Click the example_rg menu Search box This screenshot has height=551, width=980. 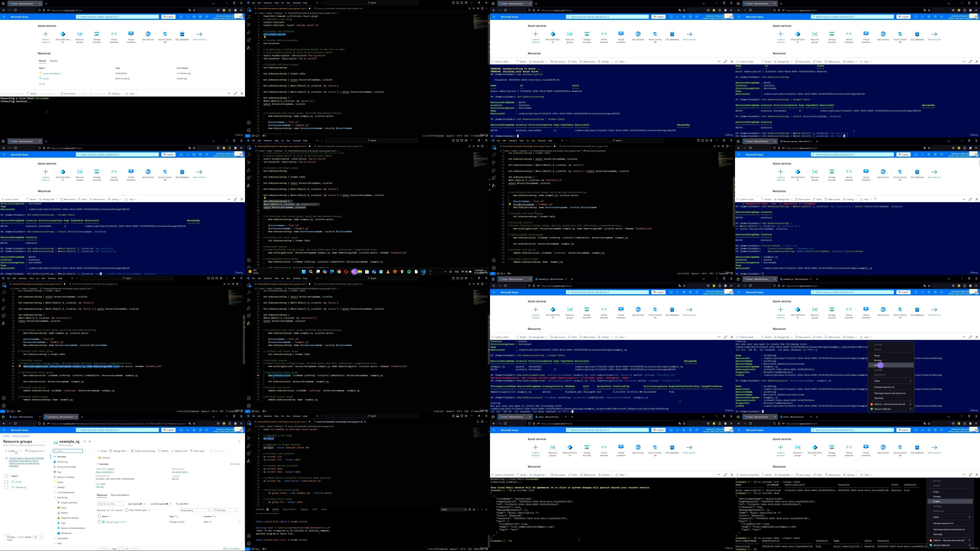coord(68,451)
